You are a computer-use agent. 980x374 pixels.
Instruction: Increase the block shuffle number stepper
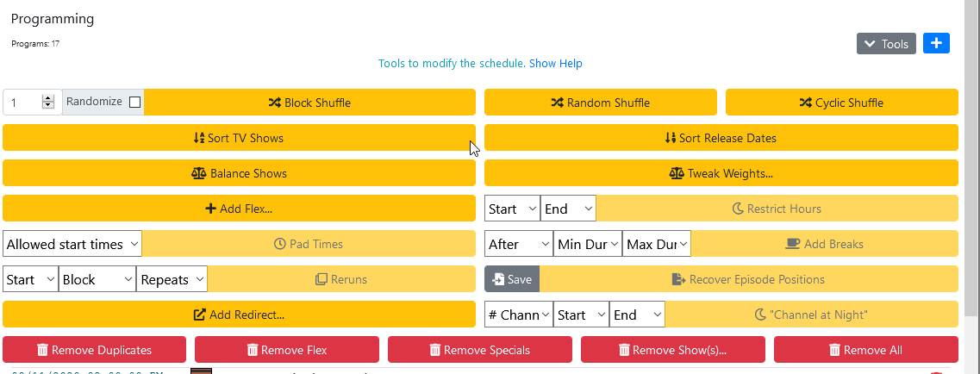click(48, 98)
